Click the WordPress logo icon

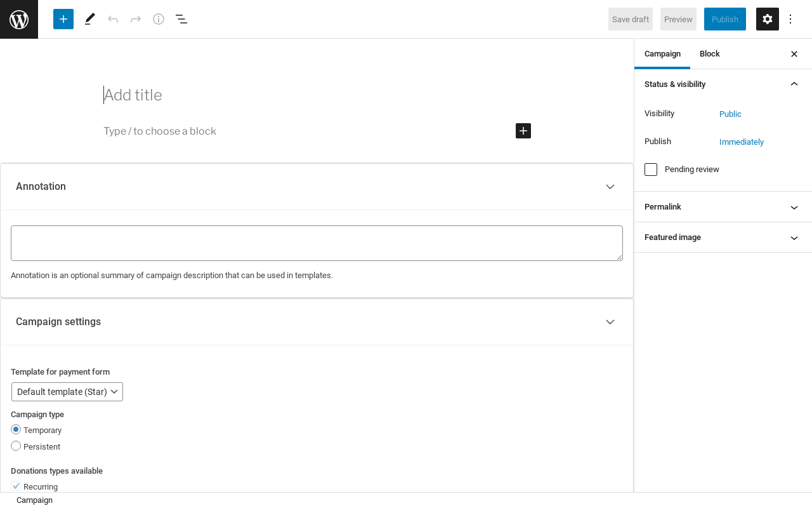[x=19, y=19]
